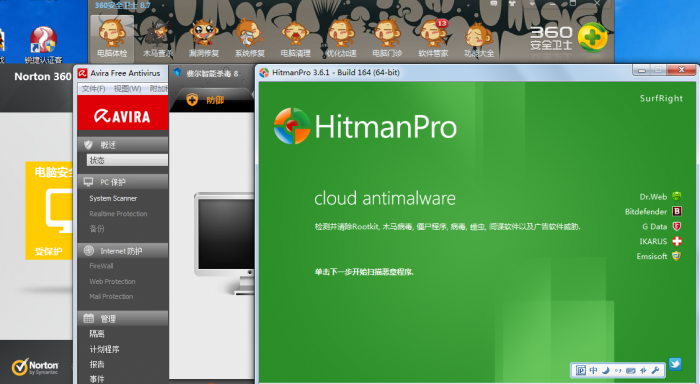
Task: Click the SurfRight link in HitmanPro
Action: point(661,98)
